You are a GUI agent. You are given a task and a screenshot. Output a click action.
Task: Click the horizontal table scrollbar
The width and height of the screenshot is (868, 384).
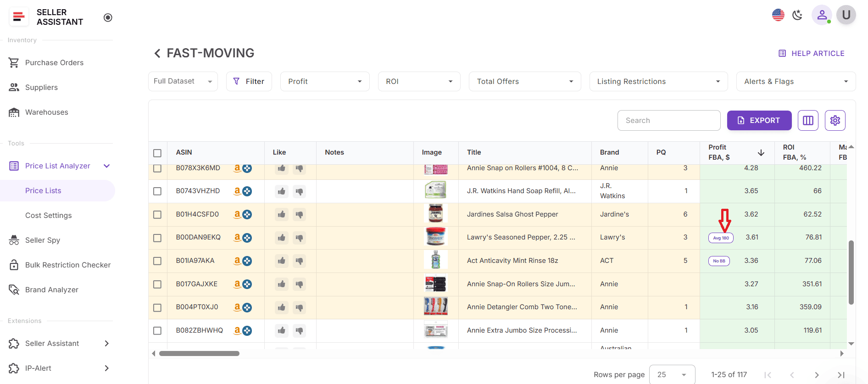click(x=199, y=354)
